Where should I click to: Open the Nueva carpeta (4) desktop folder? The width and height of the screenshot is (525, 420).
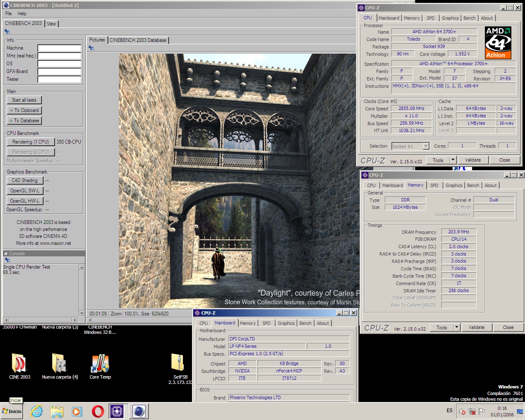tap(59, 366)
